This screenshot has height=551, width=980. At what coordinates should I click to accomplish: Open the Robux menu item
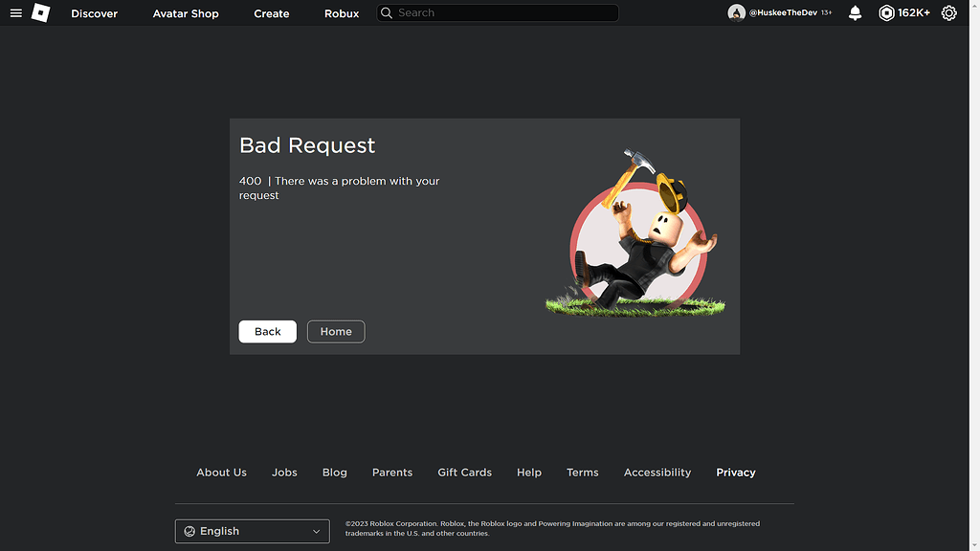341,13
